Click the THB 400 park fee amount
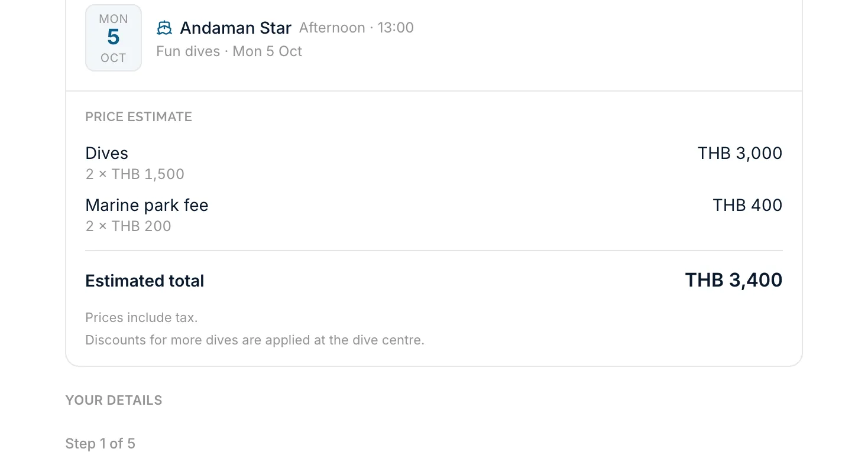The height and width of the screenshot is (452, 868). pyautogui.click(x=747, y=206)
